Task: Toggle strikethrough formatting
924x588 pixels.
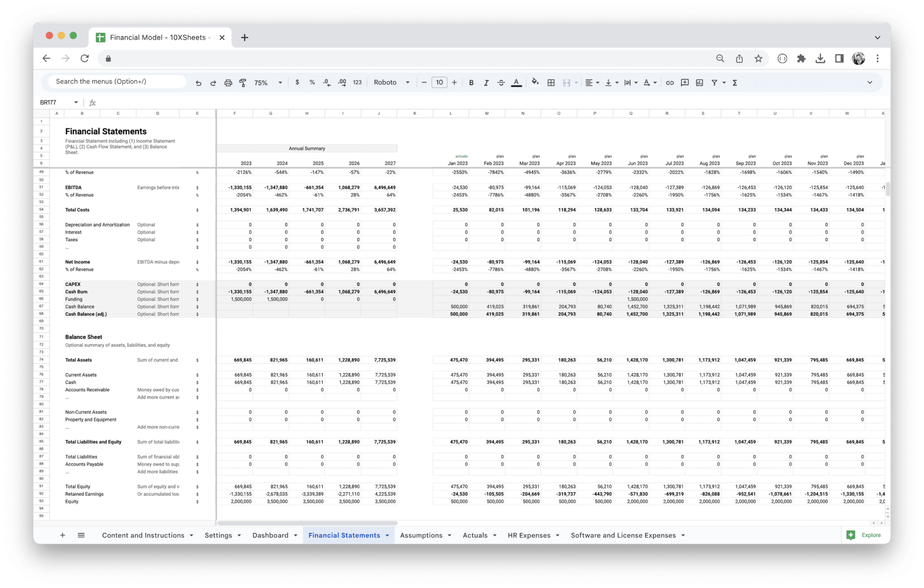Action: (501, 83)
